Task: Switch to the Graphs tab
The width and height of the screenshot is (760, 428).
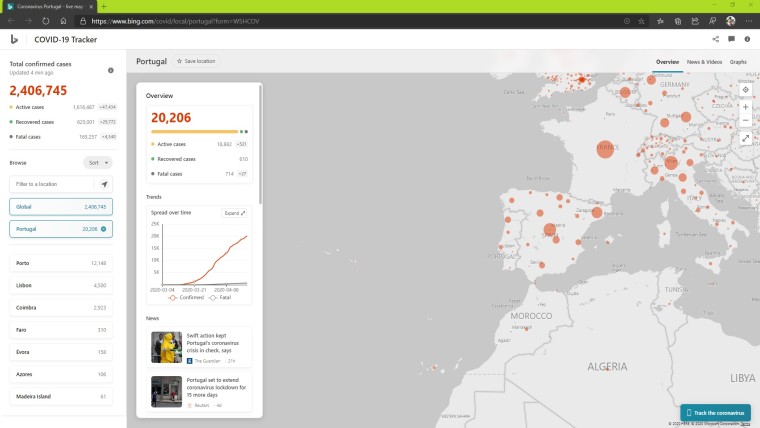Action: (x=738, y=62)
